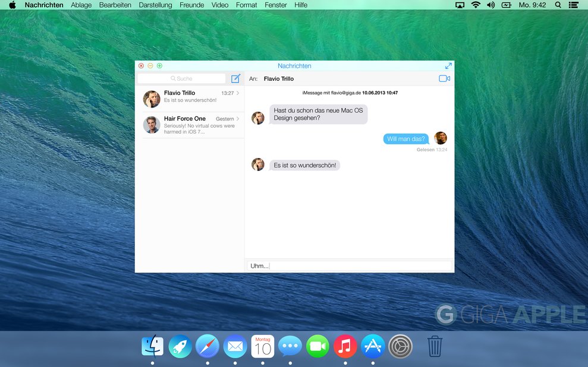Open Safari compass icon in dock
This screenshot has width=588, height=367.
point(207,346)
